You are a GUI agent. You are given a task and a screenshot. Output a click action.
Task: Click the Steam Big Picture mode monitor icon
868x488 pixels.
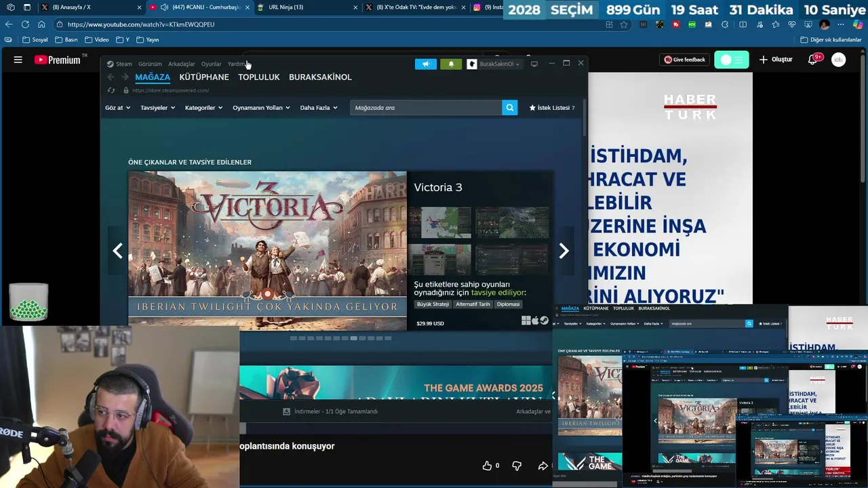click(x=534, y=64)
